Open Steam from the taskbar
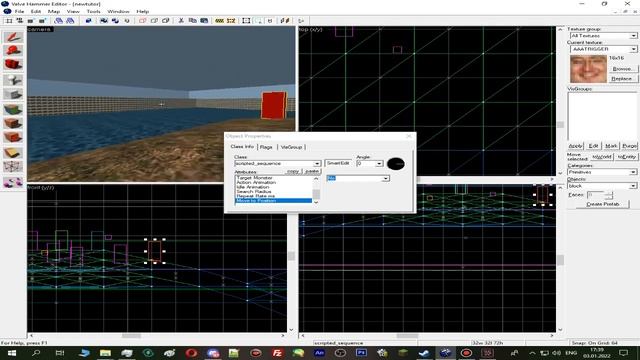 click(423, 353)
